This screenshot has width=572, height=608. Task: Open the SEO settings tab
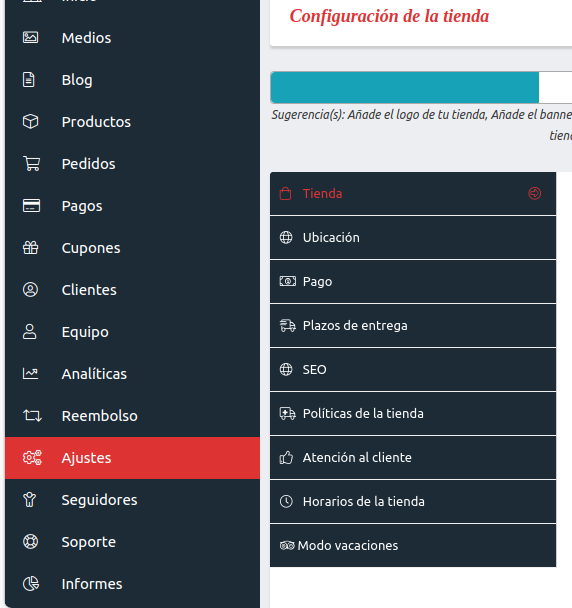pyautogui.click(x=413, y=369)
